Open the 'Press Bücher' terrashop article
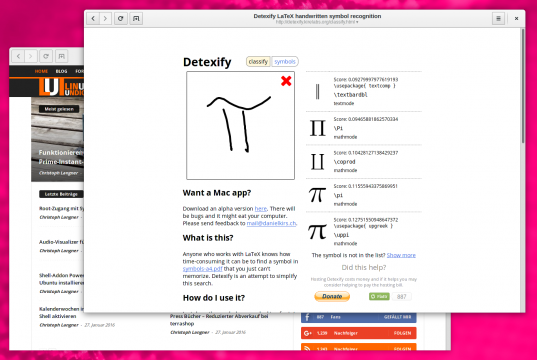The width and height of the screenshot is (537, 360). pyautogui.click(x=219, y=320)
